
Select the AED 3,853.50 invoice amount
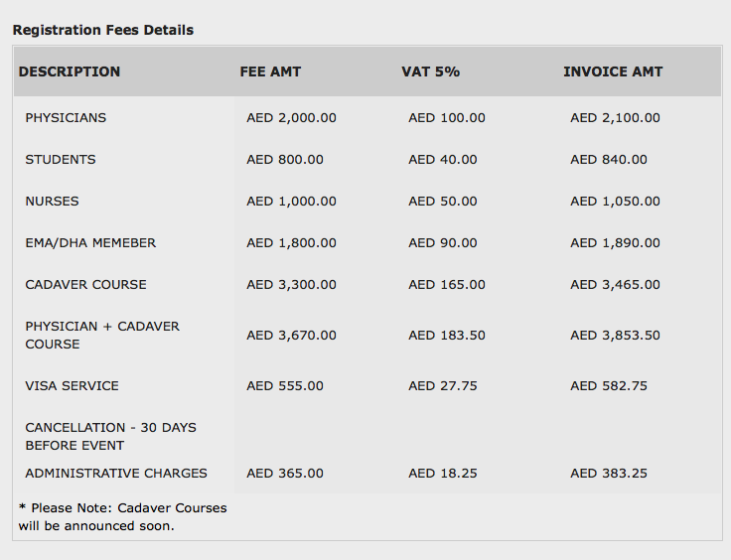pos(615,335)
